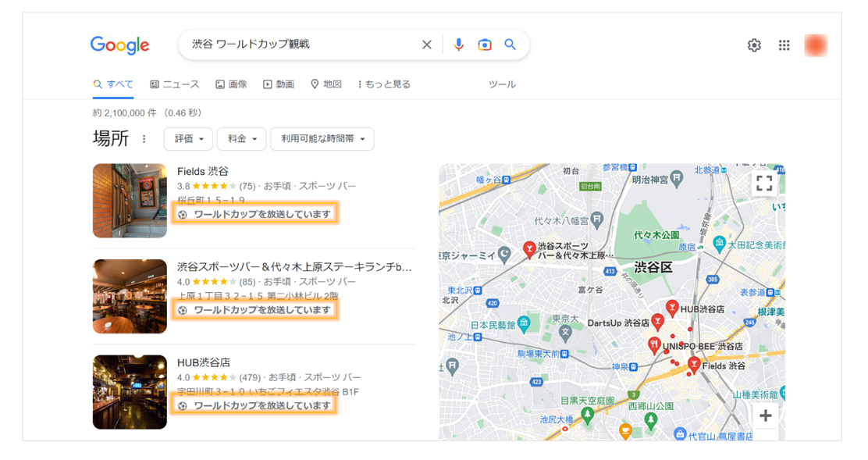Open the HUB渋谷店 result title

(203, 362)
